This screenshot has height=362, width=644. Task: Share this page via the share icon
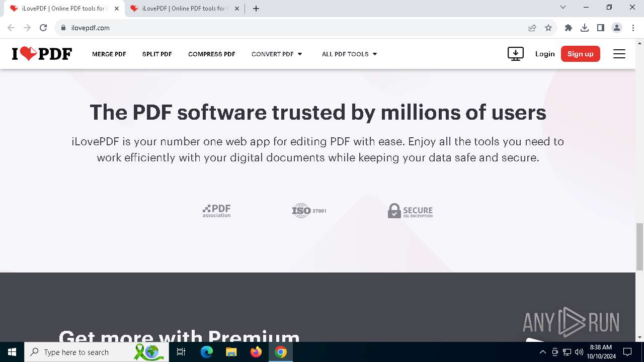click(532, 28)
